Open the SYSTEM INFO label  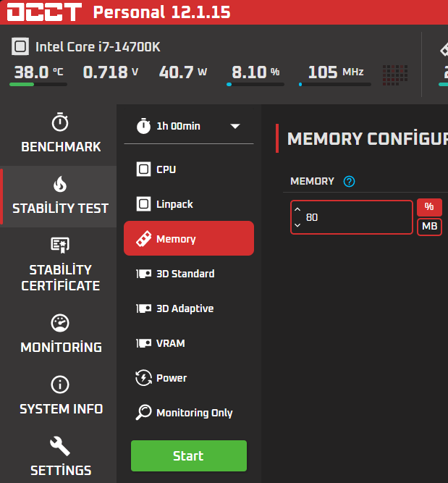click(61, 409)
